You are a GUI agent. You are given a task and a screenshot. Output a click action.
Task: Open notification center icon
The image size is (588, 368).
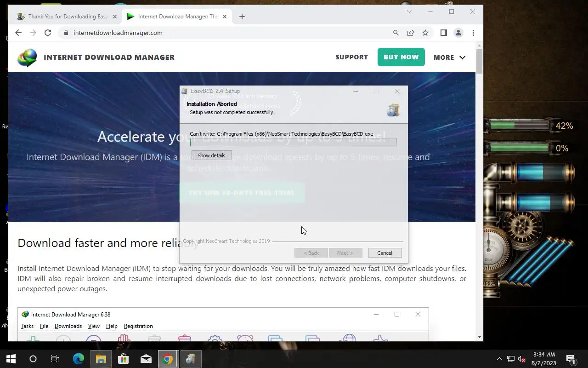click(571, 359)
